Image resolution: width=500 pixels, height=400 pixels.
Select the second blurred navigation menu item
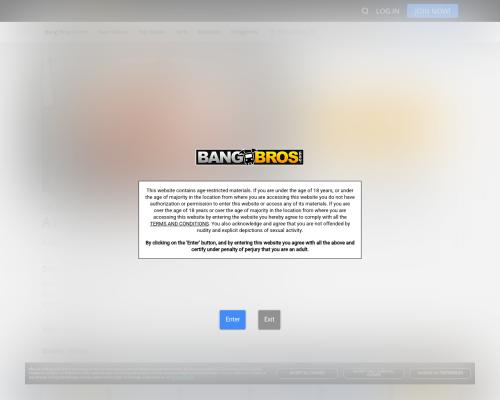(113, 32)
